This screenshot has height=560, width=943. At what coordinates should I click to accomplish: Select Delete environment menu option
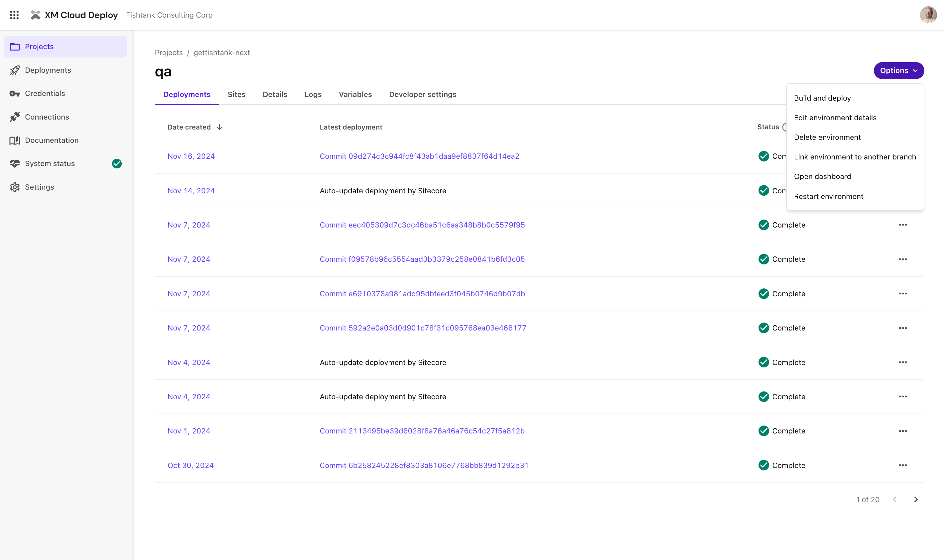827,137
